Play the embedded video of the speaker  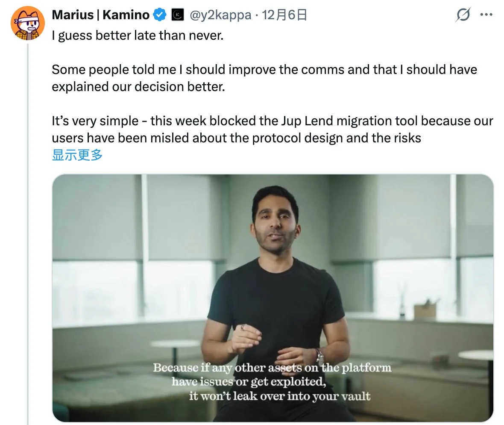[273, 298]
